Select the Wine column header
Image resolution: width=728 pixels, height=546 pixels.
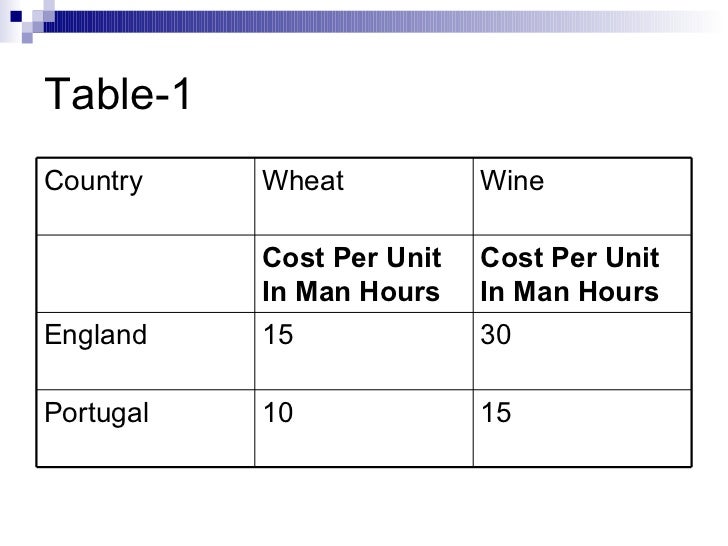pyautogui.click(x=582, y=196)
